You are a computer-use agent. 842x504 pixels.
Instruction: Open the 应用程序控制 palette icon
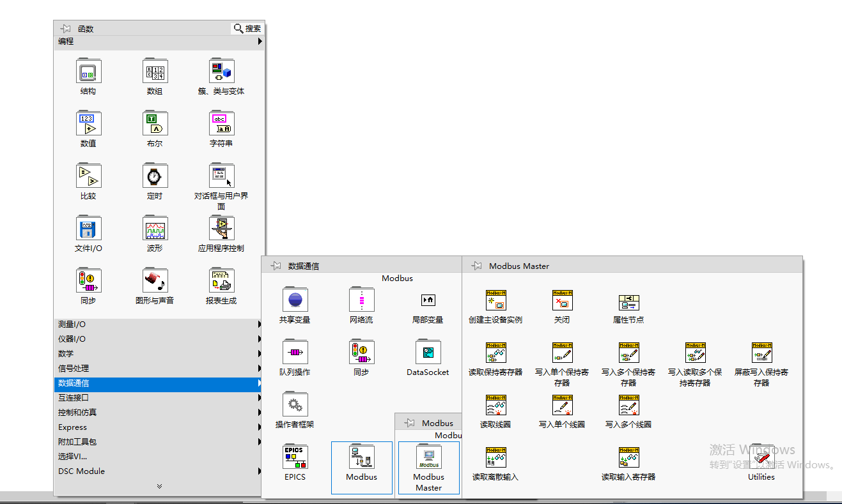[x=221, y=228]
